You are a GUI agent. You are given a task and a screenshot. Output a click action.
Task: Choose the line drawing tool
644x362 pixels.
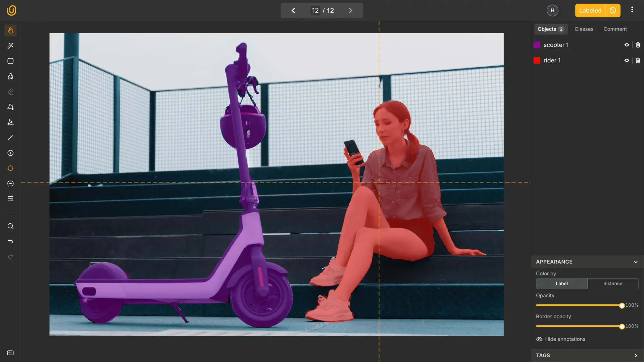(x=10, y=137)
